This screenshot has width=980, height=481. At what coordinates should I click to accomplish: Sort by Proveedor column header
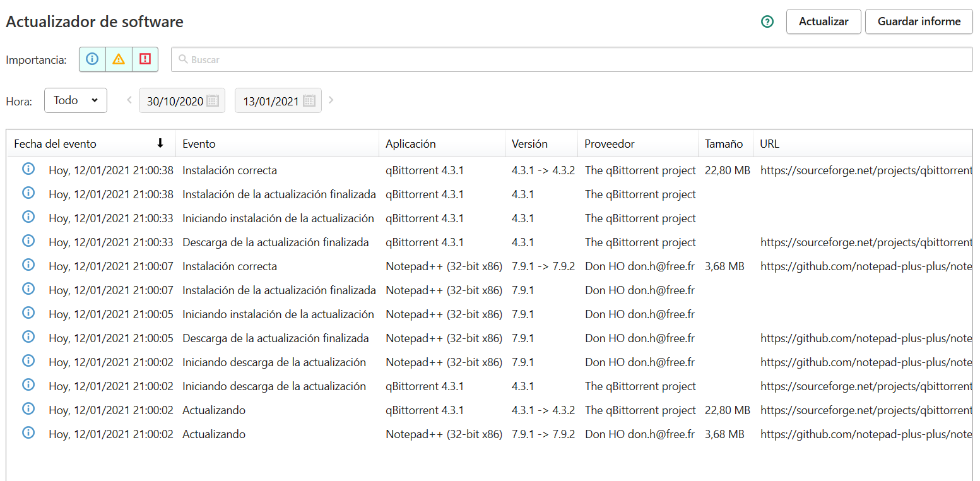point(638,144)
